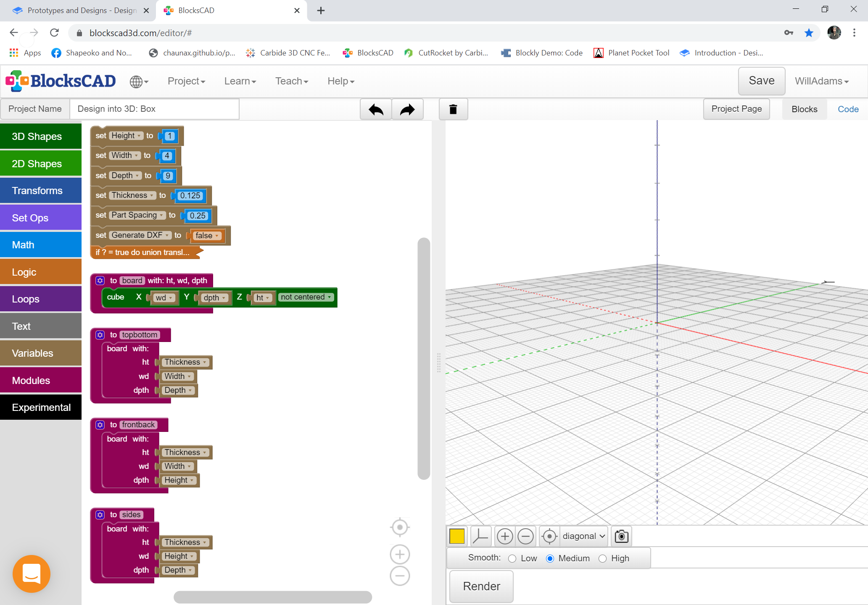Open the Chrome profile avatar
The height and width of the screenshot is (605, 868).
pos(834,33)
